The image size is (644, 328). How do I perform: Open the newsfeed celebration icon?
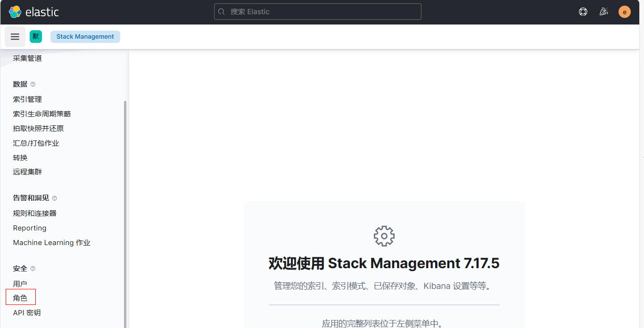click(603, 12)
